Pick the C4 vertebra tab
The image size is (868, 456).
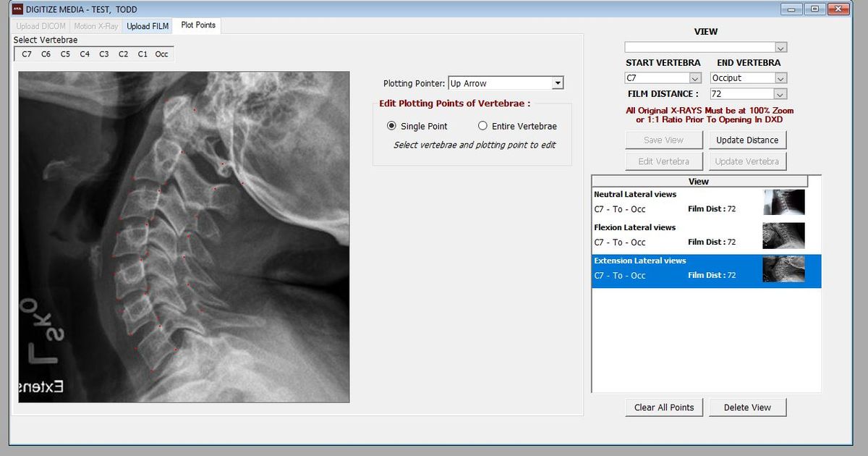[x=85, y=54]
